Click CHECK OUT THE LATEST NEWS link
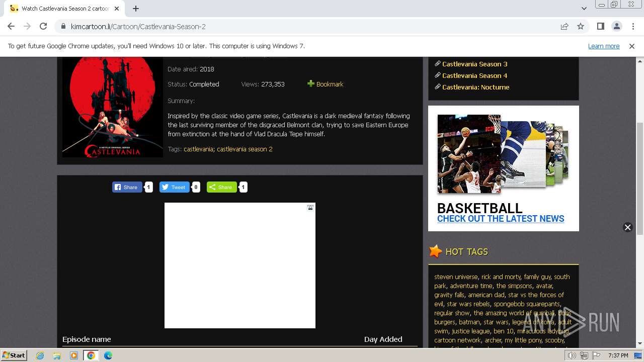 501,219
